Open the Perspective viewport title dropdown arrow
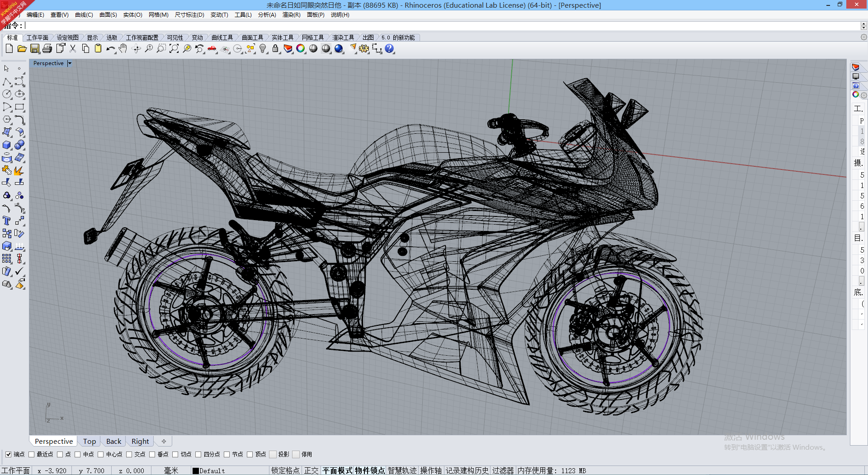Image resolution: width=868 pixels, height=475 pixels. [x=70, y=63]
